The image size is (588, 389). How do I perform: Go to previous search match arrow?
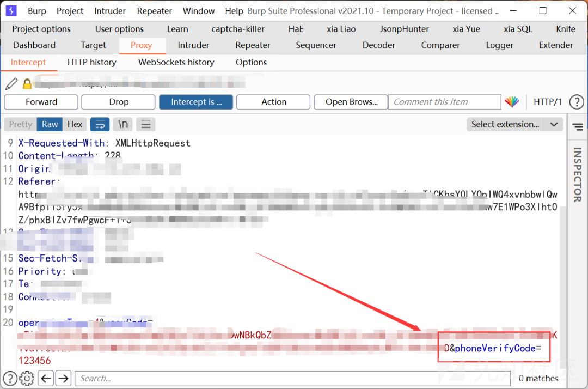pyautogui.click(x=46, y=379)
